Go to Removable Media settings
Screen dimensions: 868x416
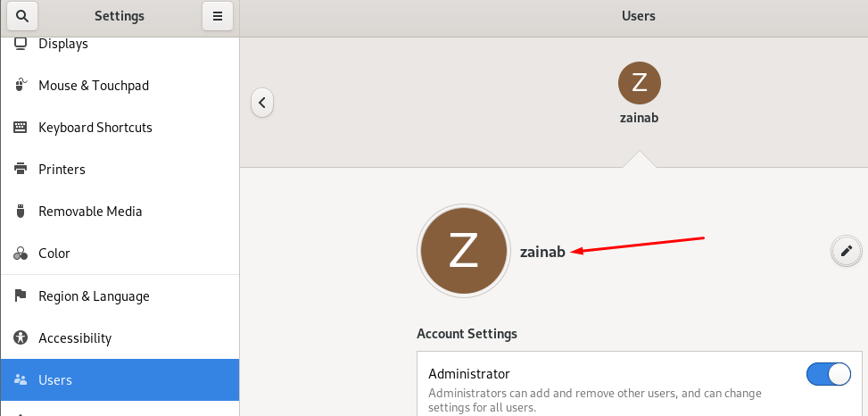[90, 212]
